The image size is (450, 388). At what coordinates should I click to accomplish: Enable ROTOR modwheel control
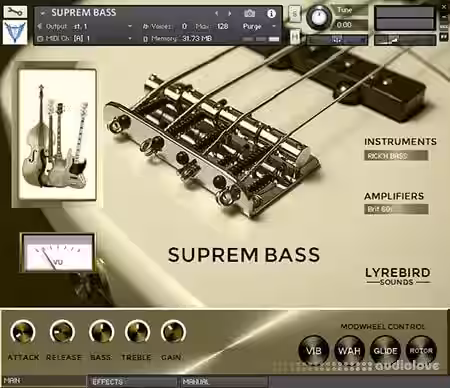click(421, 350)
